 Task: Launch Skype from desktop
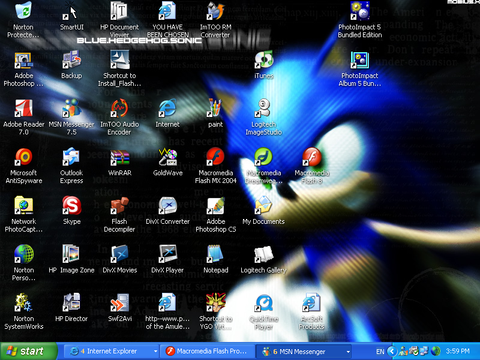(x=71, y=205)
